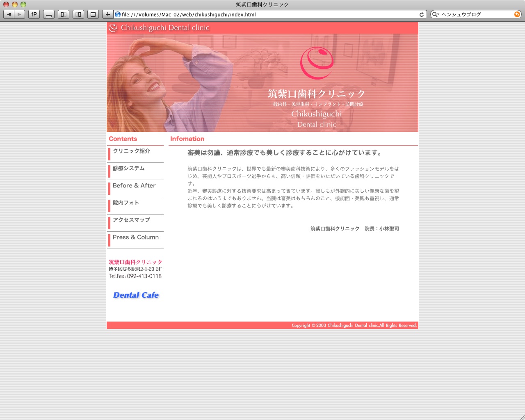Click the 1P toolbar button
This screenshot has height=420, width=525.
[34, 14]
